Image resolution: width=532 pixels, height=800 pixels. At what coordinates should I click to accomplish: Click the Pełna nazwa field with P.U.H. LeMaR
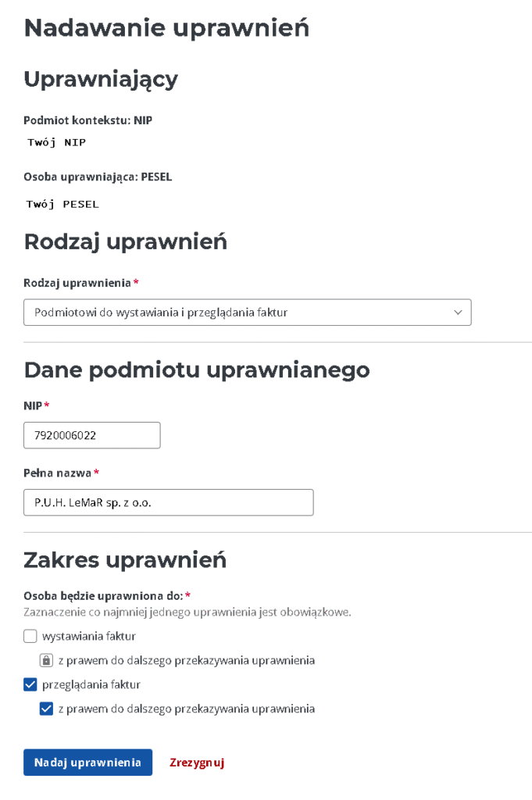pos(168,502)
